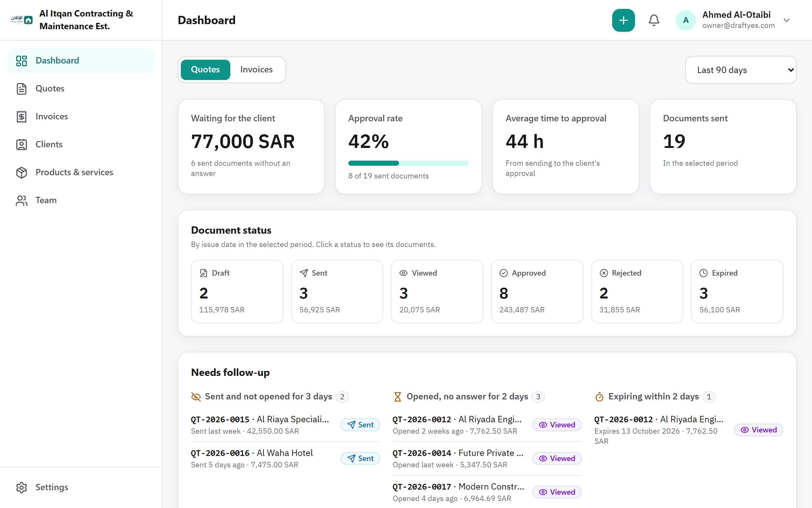The height and width of the screenshot is (508, 812).
Task: Go to Quotes in the sidebar
Action: tap(81, 89)
